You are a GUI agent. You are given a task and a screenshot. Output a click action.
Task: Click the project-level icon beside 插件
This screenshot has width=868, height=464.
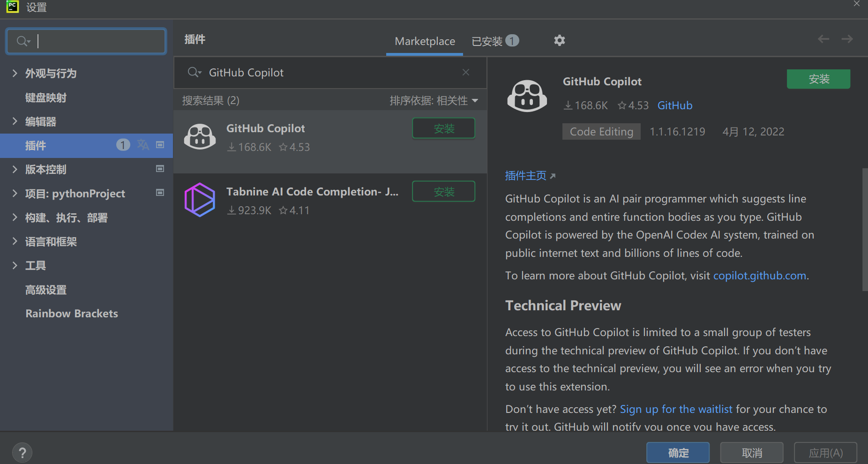[x=160, y=145]
